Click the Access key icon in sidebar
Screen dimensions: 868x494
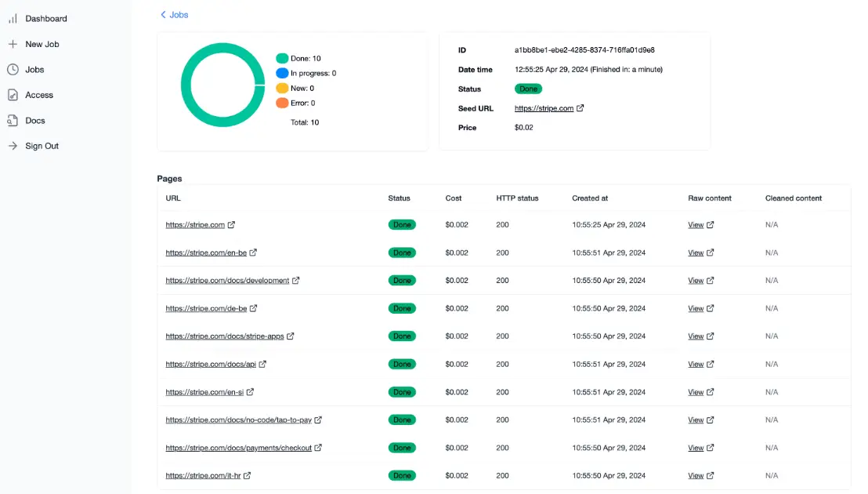tap(13, 95)
